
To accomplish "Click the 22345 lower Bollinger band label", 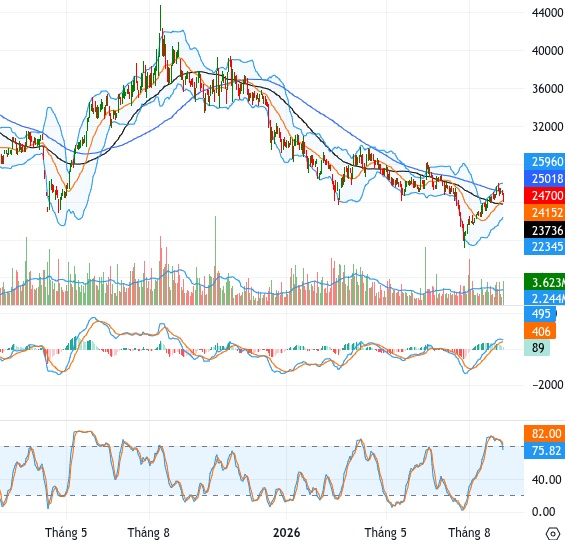I will coord(544,246).
